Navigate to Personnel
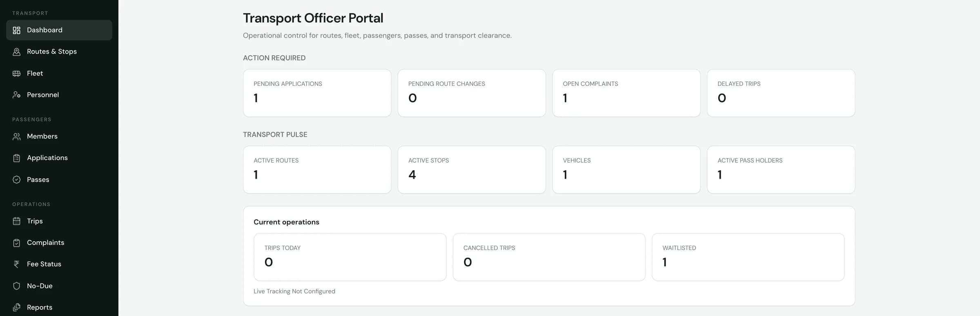Image resolution: width=980 pixels, height=316 pixels. pyautogui.click(x=59, y=95)
